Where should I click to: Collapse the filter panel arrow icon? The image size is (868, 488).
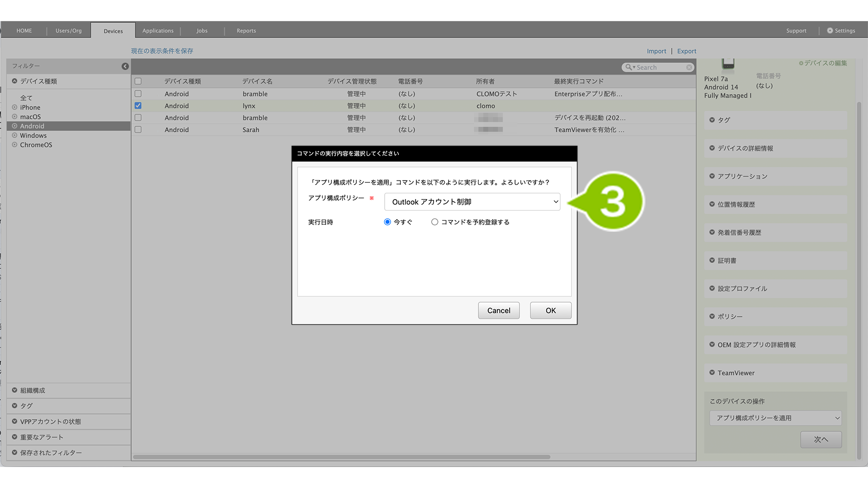125,66
